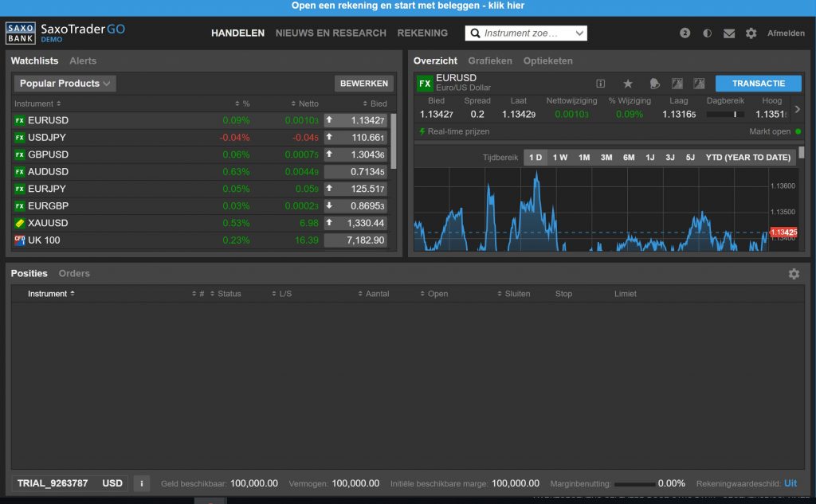
Task: Click Afmelden to log out
Action: point(786,33)
